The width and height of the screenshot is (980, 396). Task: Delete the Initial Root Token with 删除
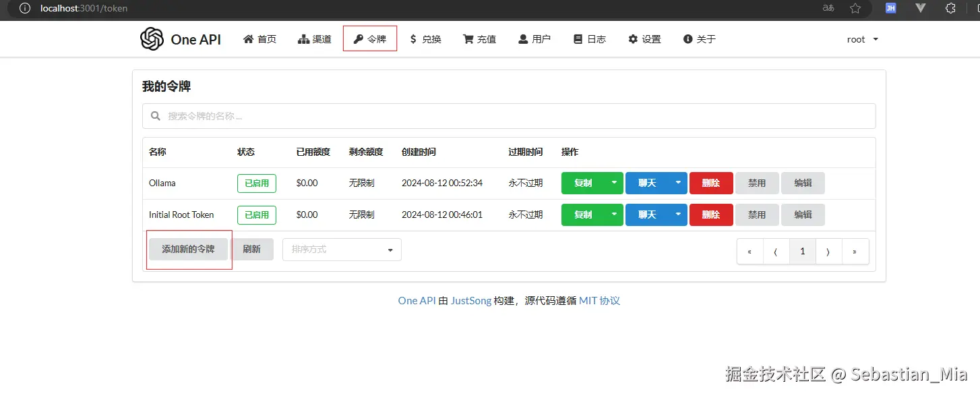coord(711,215)
